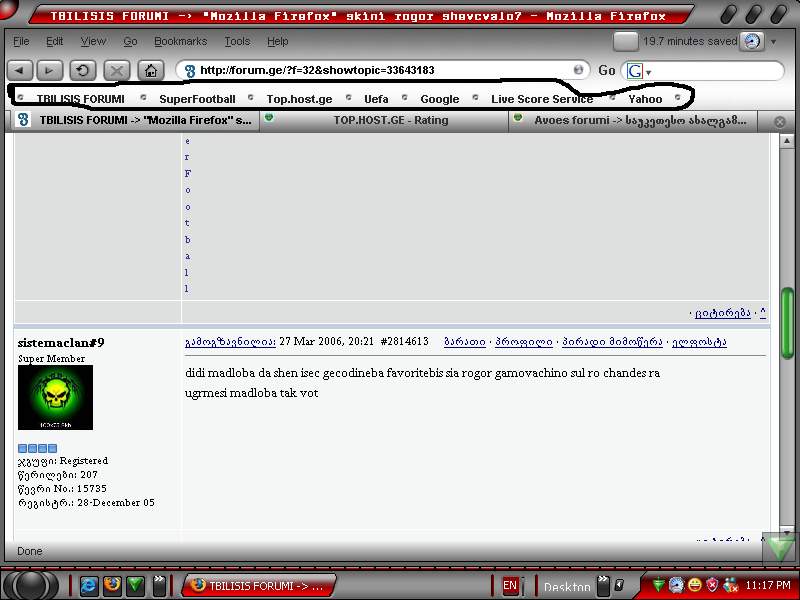
Task: Click inside the Google search box
Action: pos(717,70)
